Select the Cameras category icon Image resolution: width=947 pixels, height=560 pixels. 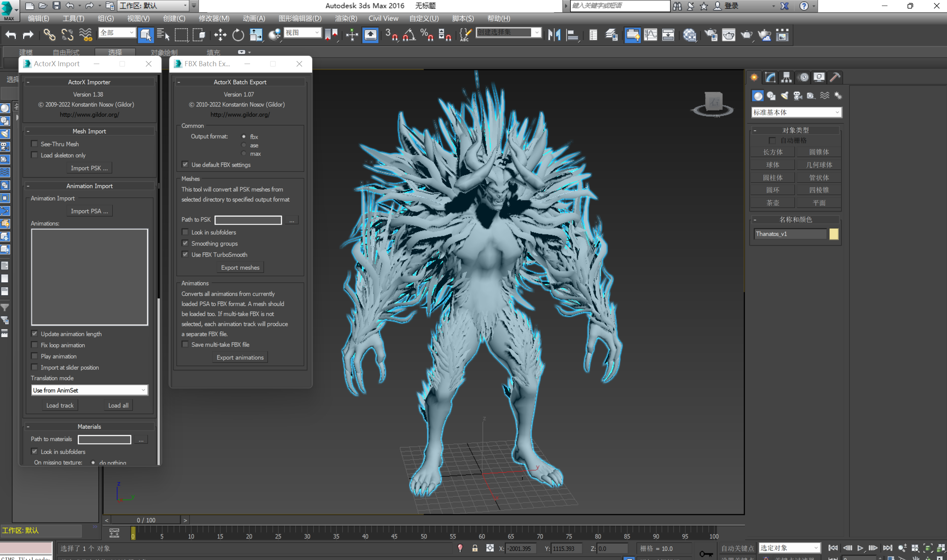797,96
